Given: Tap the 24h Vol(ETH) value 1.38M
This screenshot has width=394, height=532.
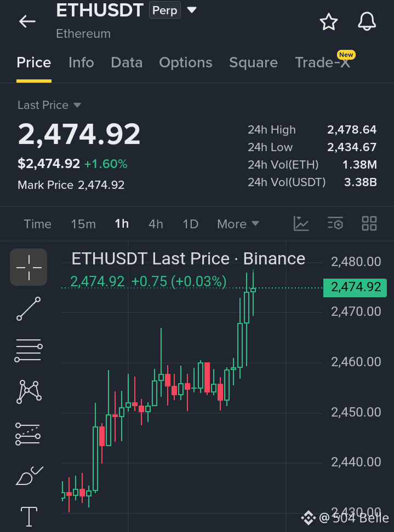Looking at the screenshot, I should click(x=359, y=165).
